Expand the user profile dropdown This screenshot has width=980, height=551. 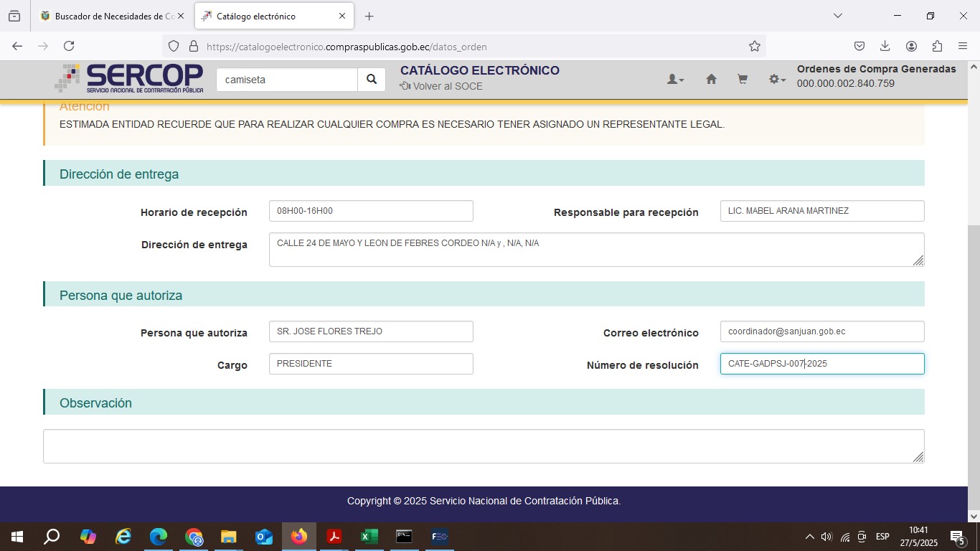(x=675, y=80)
